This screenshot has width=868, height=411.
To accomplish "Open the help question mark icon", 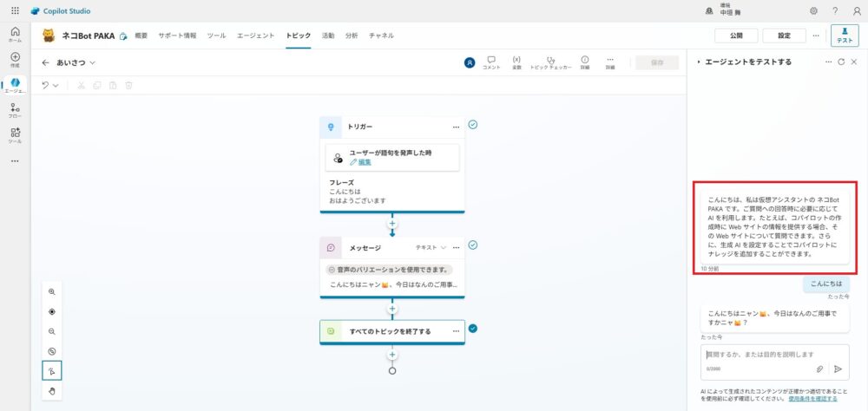I will [x=835, y=10].
